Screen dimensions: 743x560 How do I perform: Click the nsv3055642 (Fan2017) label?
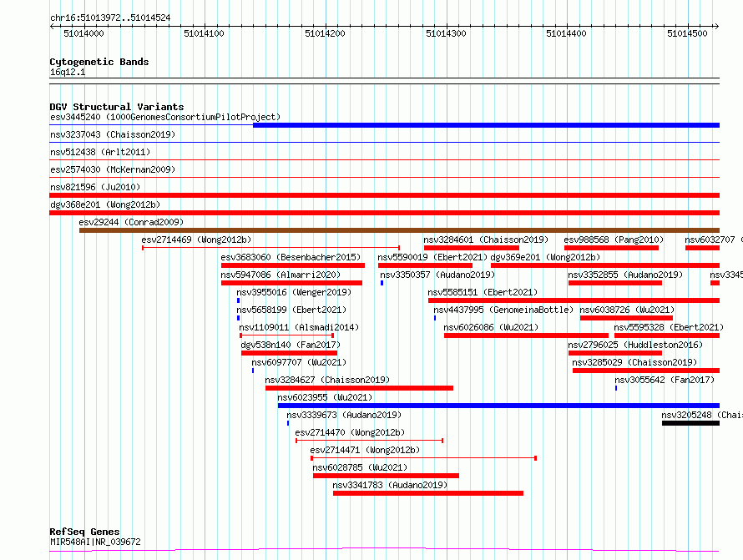click(x=665, y=380)
